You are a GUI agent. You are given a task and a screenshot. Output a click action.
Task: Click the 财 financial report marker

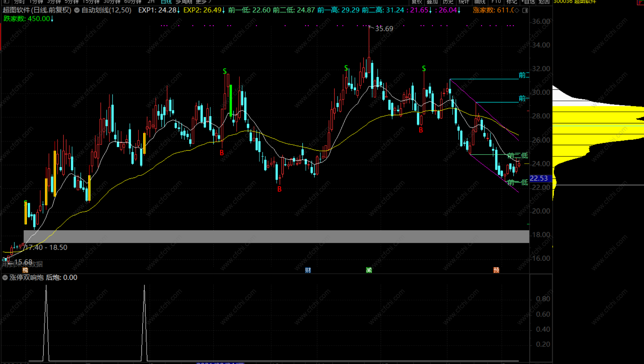(x=308, y=270)
